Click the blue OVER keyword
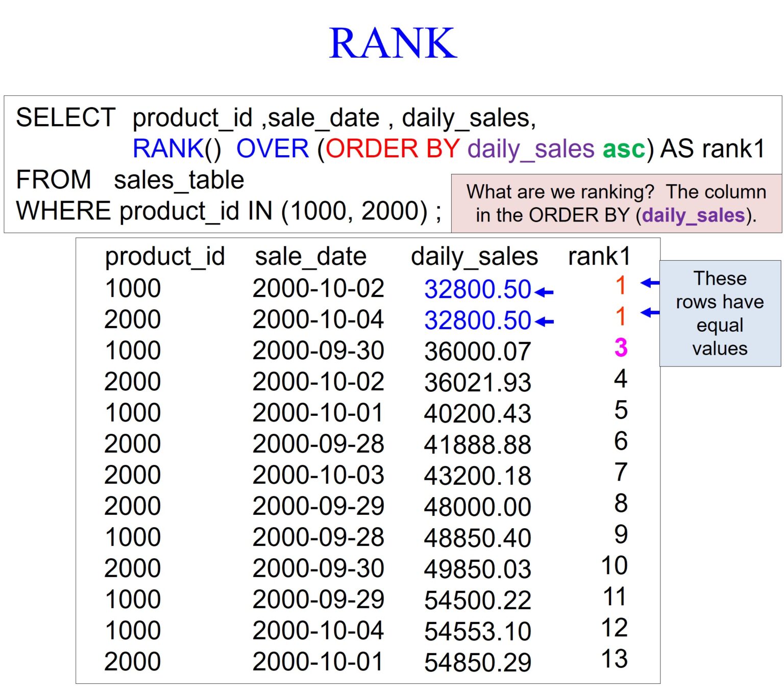This screenshot has height=693, width=784. coord(273,149)
